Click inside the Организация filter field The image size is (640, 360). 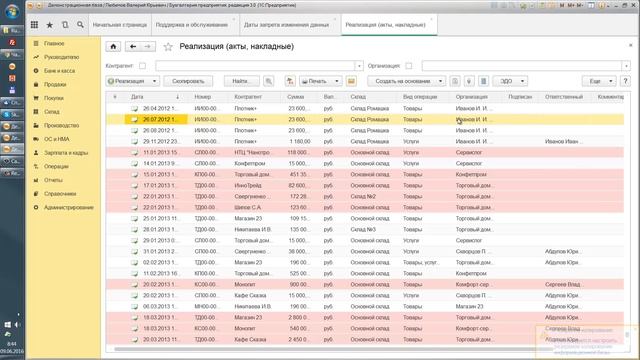[522, 66]
